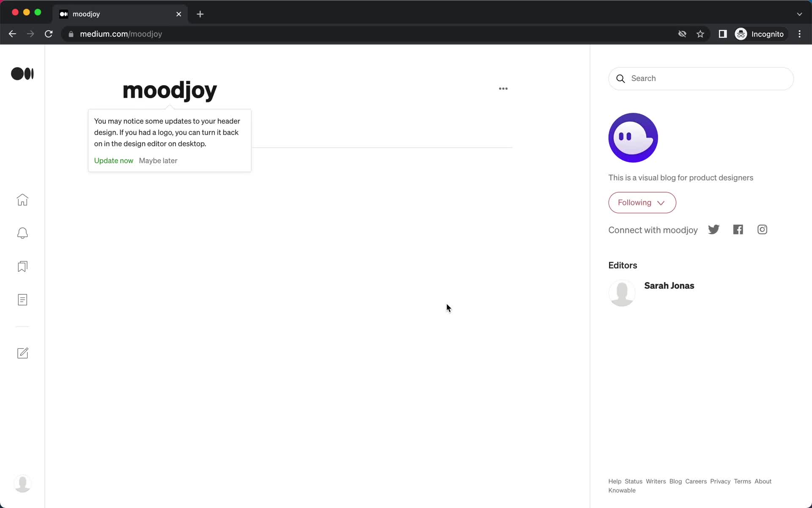
Task: Click the Terms footer link
Action: click(743, 481)
